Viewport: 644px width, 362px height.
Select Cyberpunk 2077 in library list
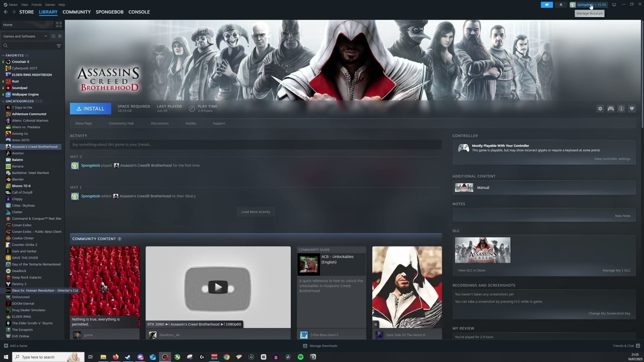25,68
